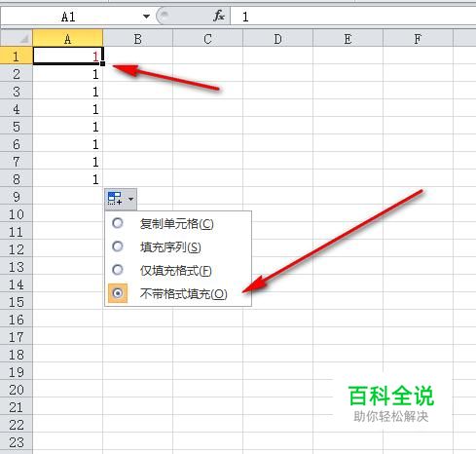This screenshot has height=454, width=476.
Task: Click cell A5 containing 1
Action: 68,127
